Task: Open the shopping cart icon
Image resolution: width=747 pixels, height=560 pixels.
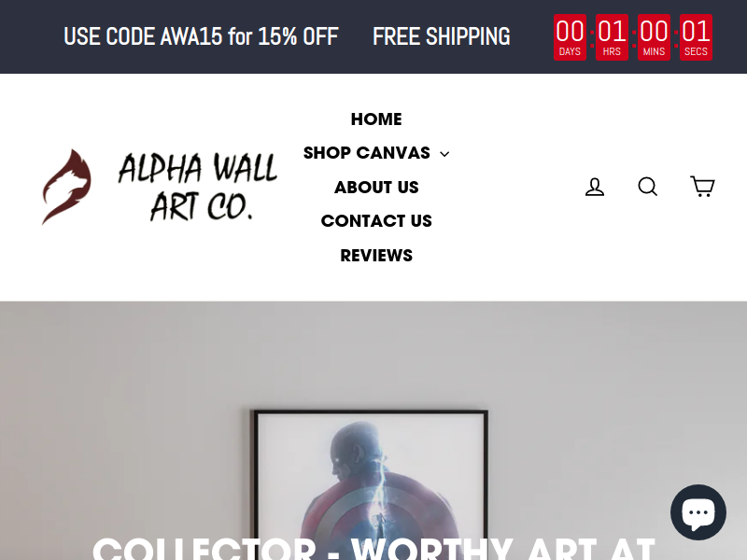Action: (703, 186)
